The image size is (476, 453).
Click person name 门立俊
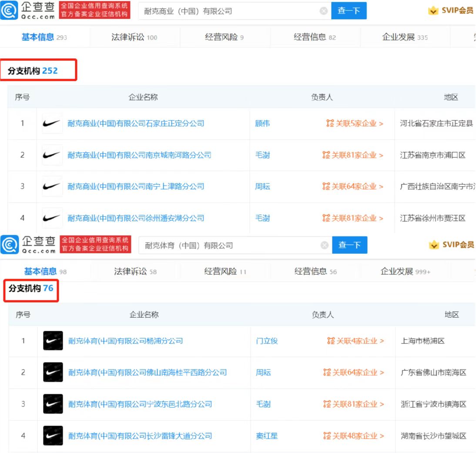click(x=267, y=341)
